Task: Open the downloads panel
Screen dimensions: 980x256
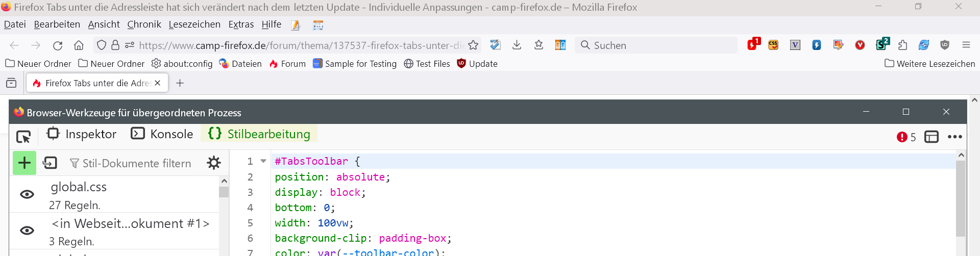Action: click(x=517, y=45)
